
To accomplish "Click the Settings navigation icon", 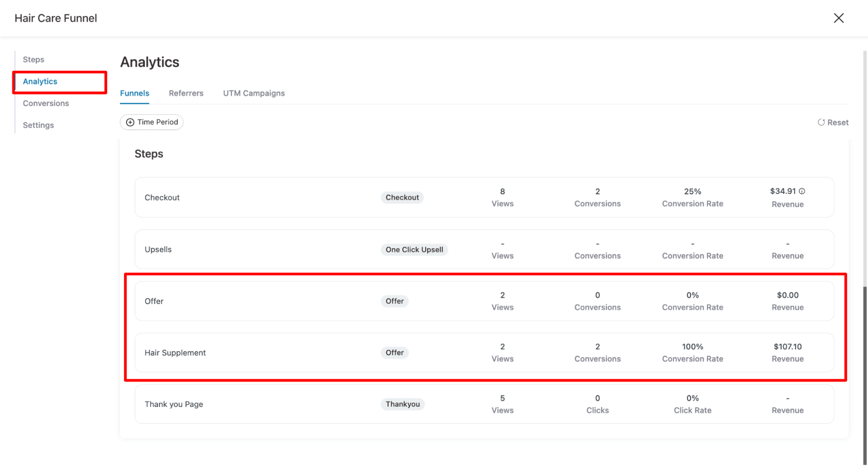I will coord(39,124).
